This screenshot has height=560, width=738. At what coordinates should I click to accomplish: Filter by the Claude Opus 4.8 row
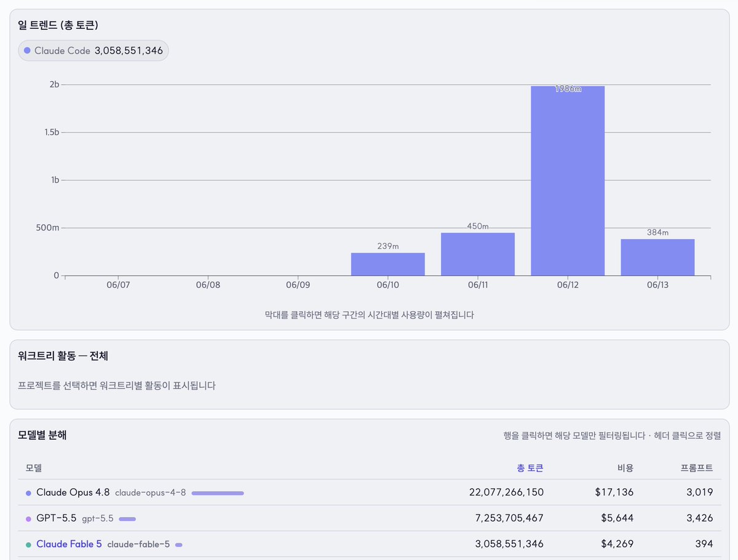pos(370,492)
